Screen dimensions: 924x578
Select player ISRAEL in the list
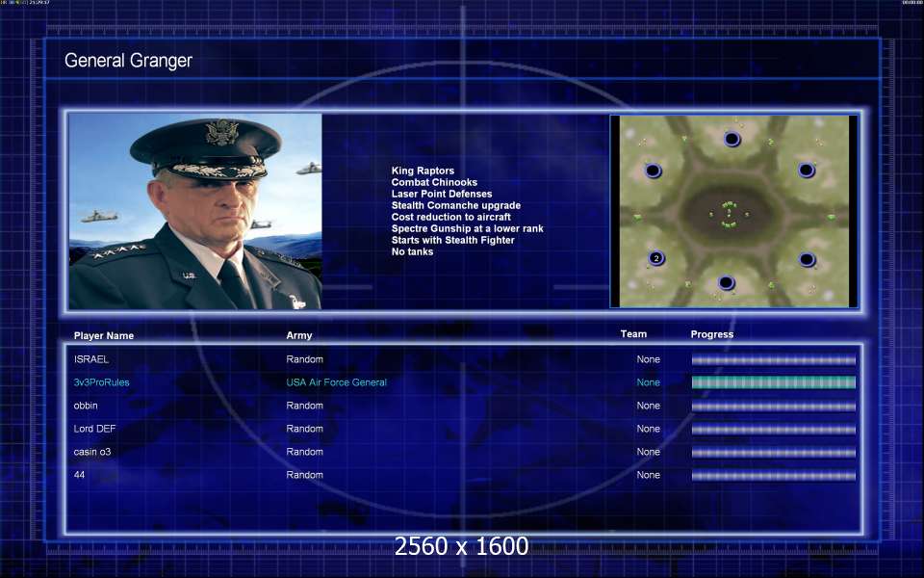tap(90, 359)
